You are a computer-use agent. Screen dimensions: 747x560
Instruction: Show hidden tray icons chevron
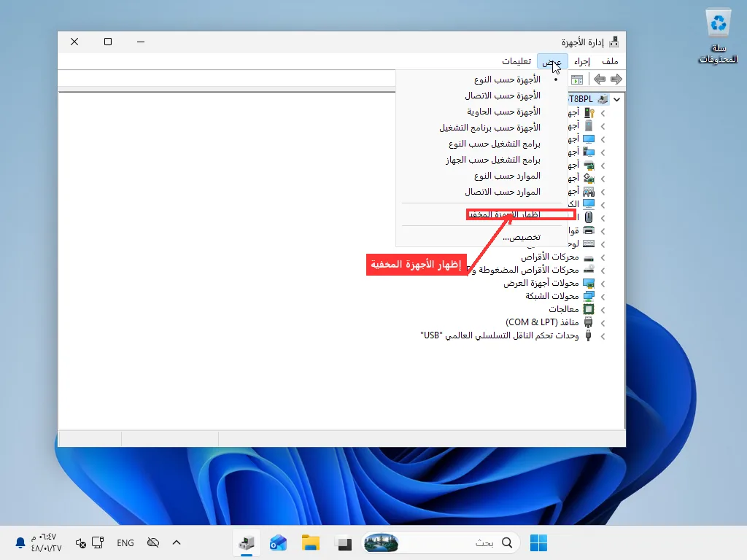[x=177, y=542]
